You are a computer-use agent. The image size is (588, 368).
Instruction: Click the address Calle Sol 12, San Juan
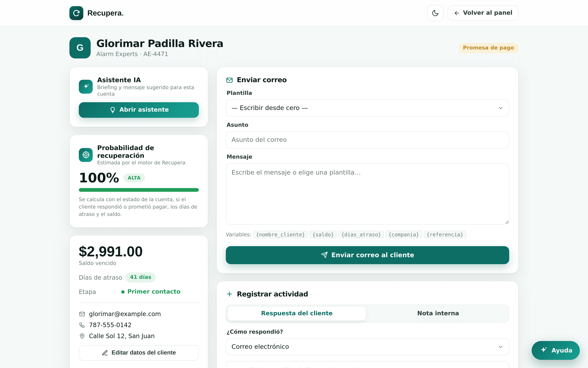tap(122, 336)
